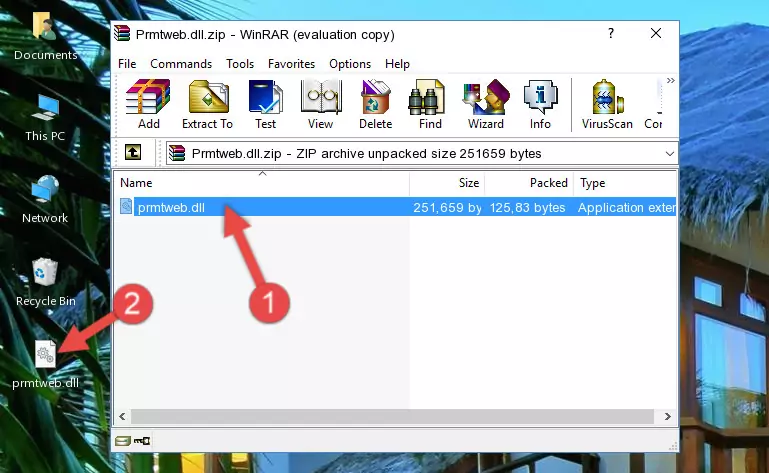Image resolution: width=769 pixels, height=473 pixels.
Task: Click the drive icon in status bar
Action: [123, 441]
